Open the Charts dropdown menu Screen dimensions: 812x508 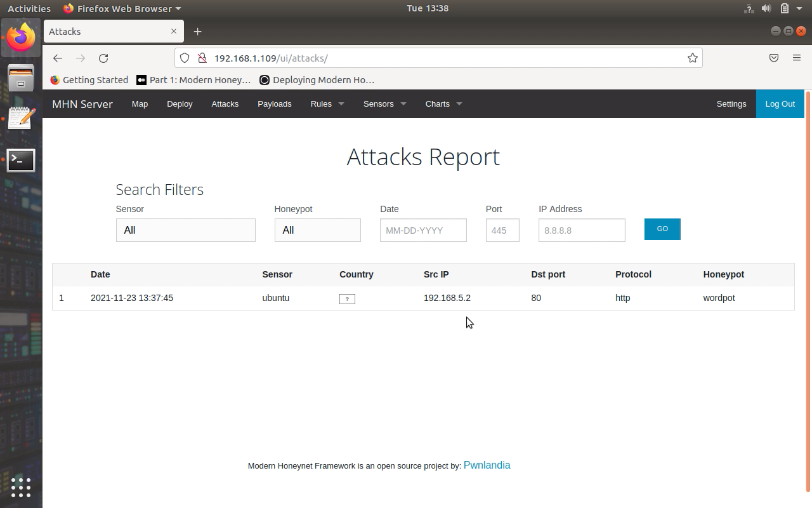443,104
